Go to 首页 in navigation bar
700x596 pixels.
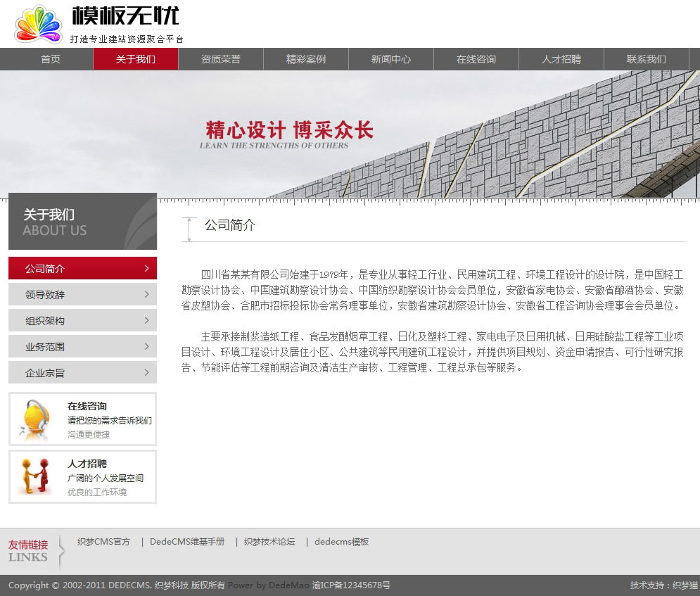51,59
